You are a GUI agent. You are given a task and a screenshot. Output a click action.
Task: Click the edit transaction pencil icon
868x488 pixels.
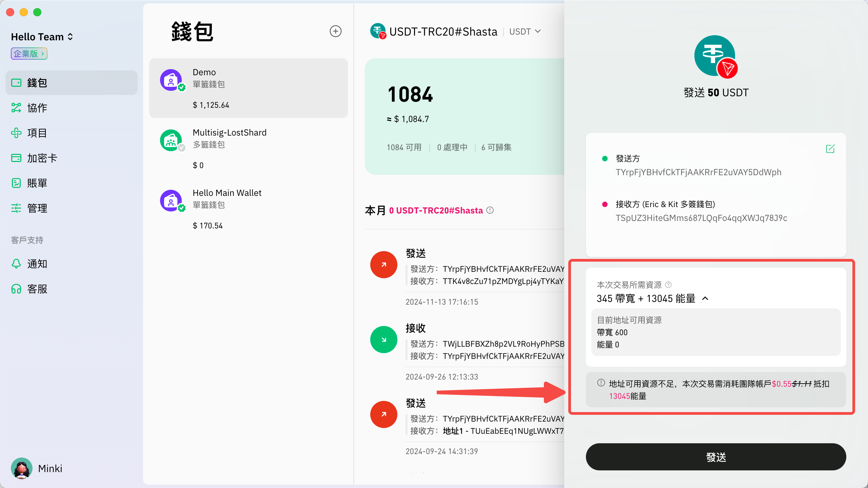[x=830, y=149]
